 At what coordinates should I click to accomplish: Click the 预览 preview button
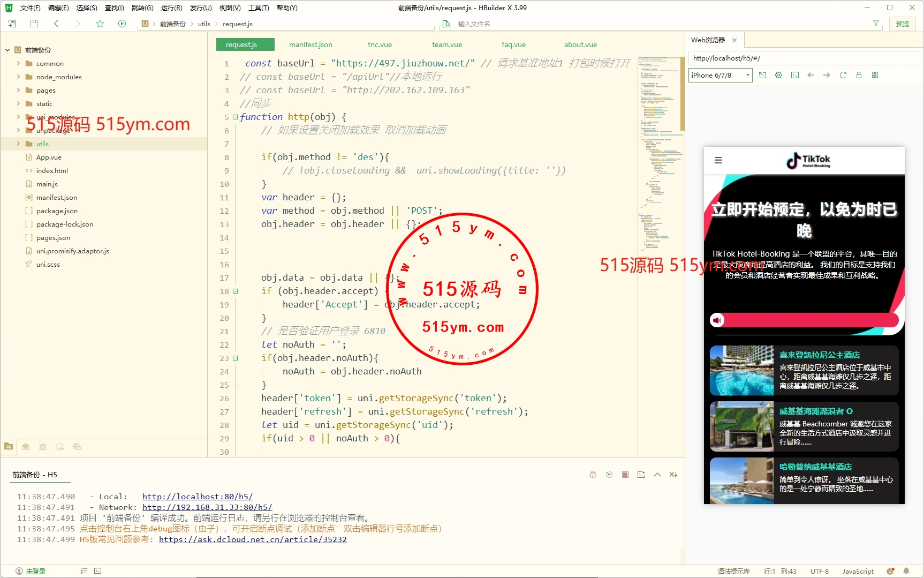902,24
